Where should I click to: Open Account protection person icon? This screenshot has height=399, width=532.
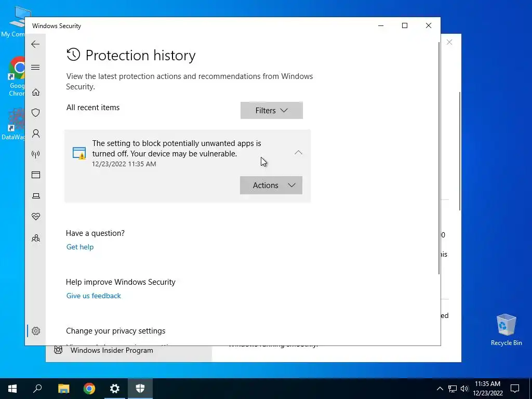(36, 134)
